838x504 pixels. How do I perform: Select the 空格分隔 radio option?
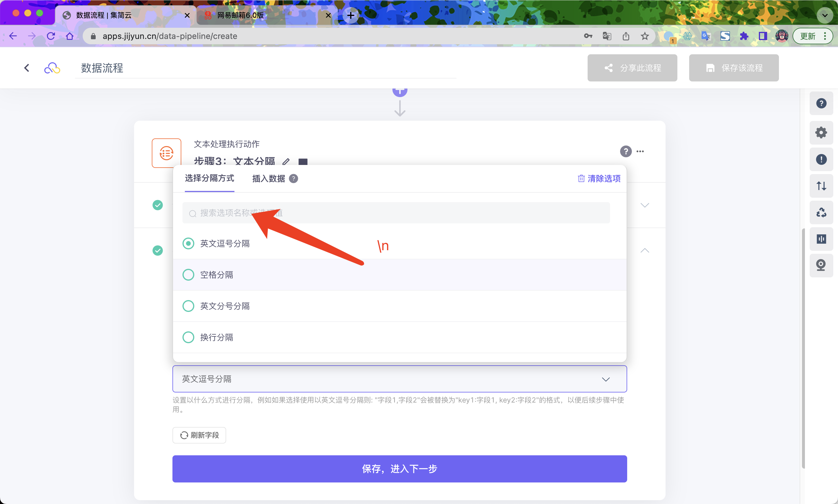point(188,275)
